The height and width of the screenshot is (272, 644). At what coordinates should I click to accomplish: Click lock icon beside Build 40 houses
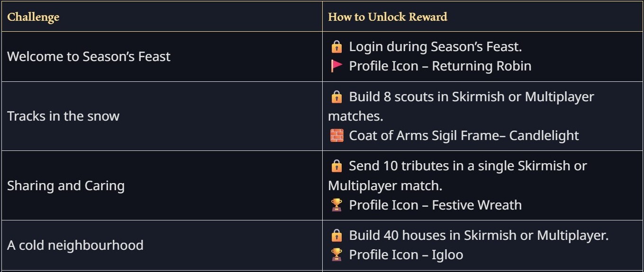coord(336,235)
